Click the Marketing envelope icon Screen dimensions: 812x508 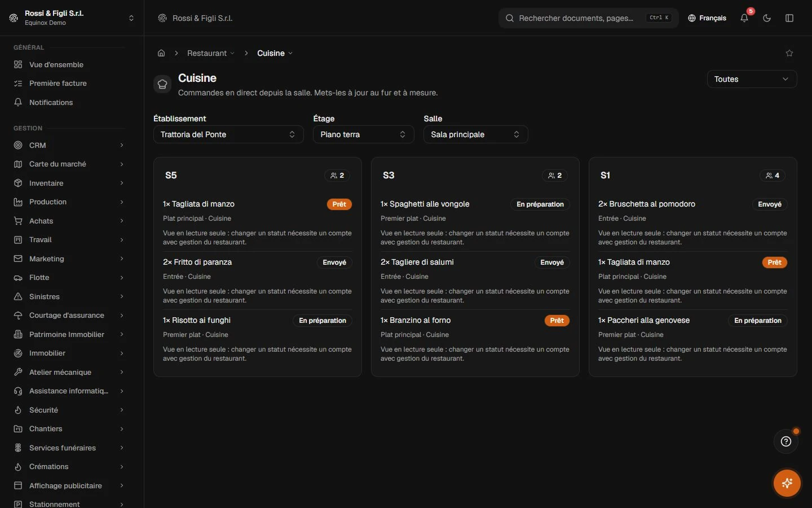tap(18, 259)
